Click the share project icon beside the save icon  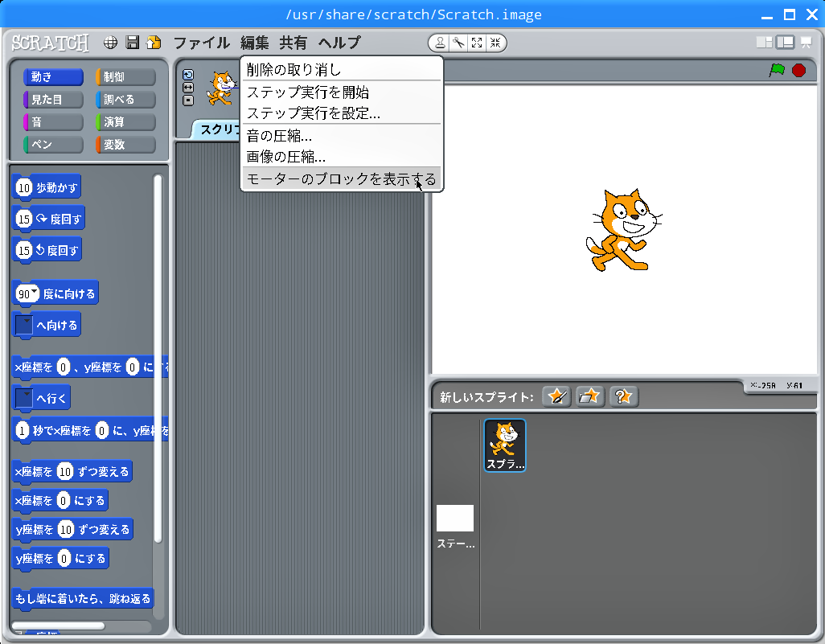[x=154, y=43]
